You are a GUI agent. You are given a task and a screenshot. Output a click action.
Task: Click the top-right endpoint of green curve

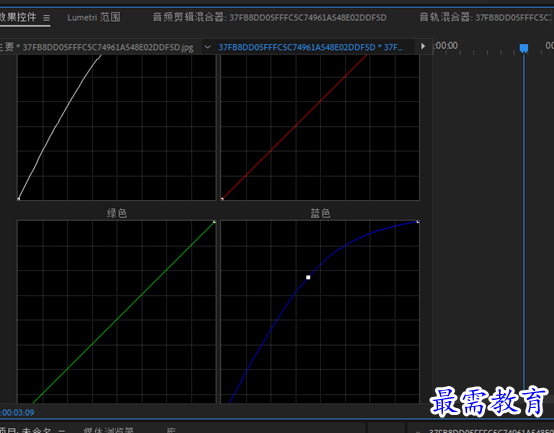pos(214,221)
